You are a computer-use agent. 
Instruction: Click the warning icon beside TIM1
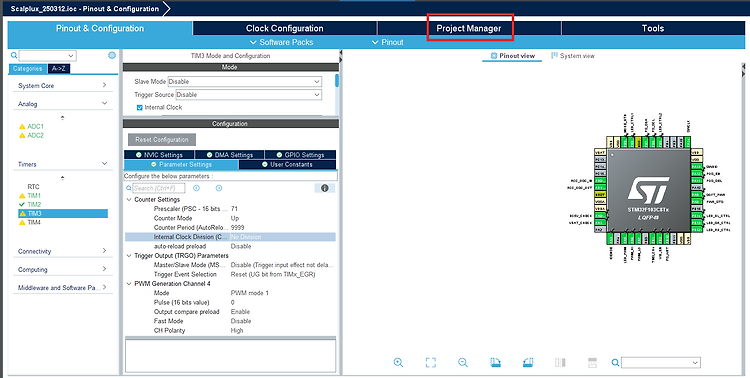click(x=22, y=196)
